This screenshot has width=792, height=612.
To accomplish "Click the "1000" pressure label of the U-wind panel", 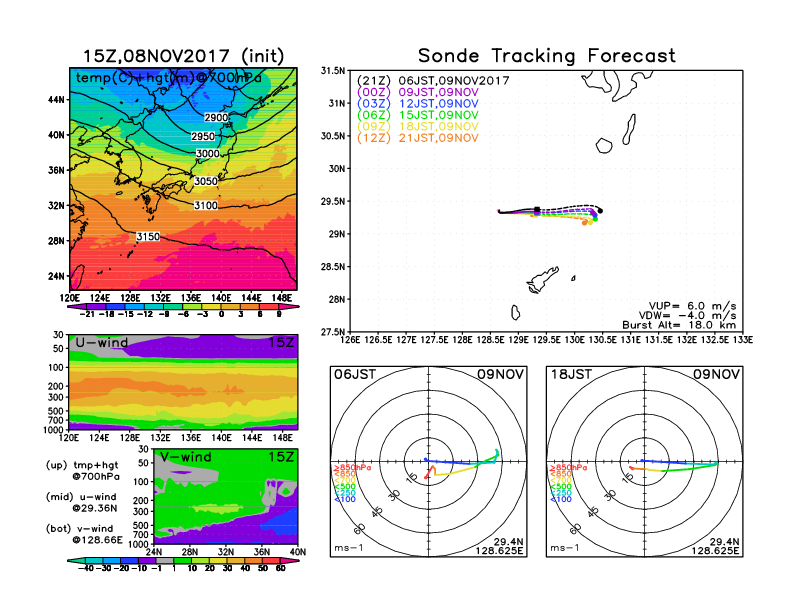I will [x=55, y=430].
